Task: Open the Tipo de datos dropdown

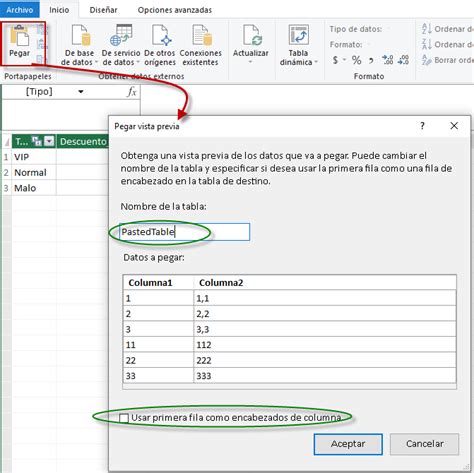Action: pos(389,29)
